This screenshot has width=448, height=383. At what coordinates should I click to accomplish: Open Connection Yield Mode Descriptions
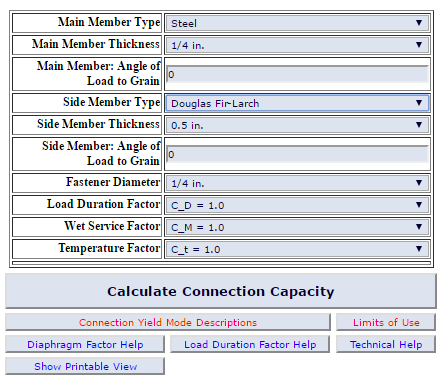tap(168, 322)
